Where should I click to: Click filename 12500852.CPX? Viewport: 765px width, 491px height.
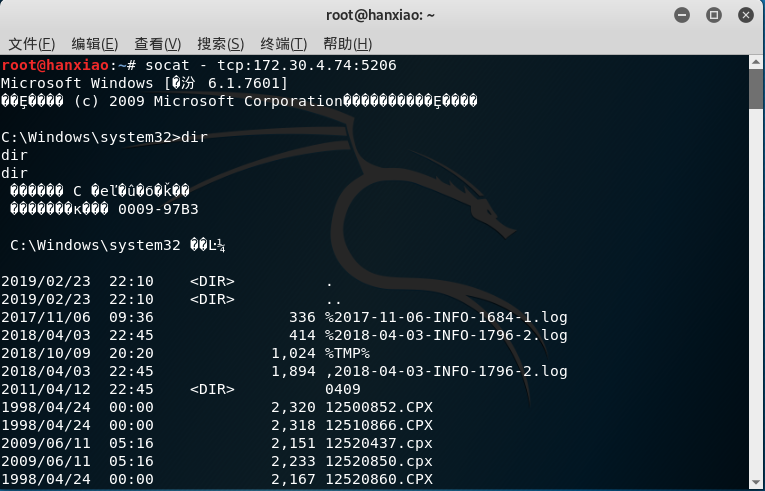coord(379,408)
